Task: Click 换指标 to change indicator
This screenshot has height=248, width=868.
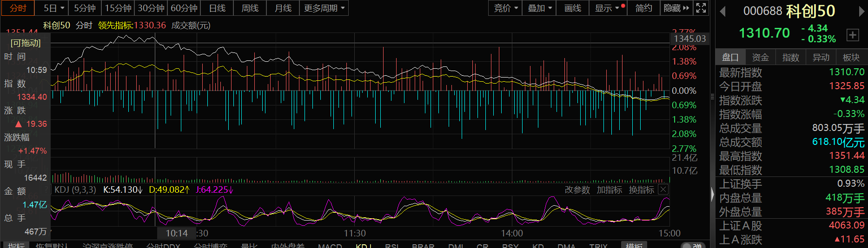Action: [x=641, y=189]
